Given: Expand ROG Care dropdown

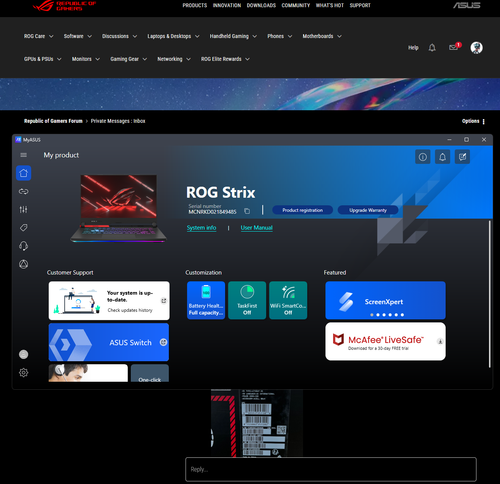Looking at the screenshot, I should click(x=38, y=36).
